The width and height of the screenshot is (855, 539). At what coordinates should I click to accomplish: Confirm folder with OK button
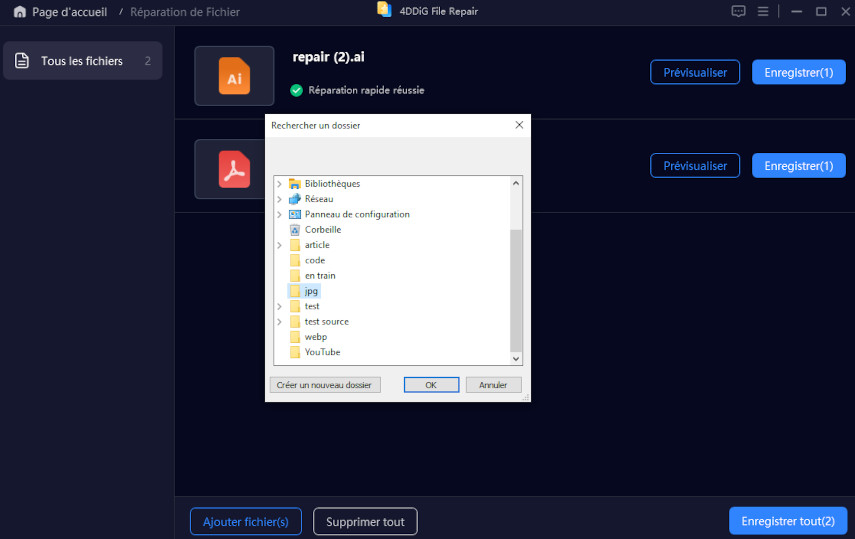431,385
